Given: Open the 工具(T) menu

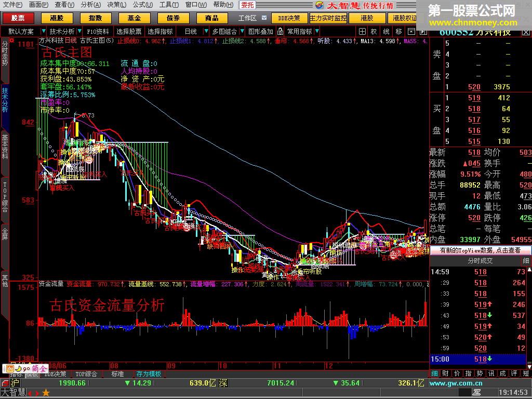Looking at the screenshot, I should point(169,5).
